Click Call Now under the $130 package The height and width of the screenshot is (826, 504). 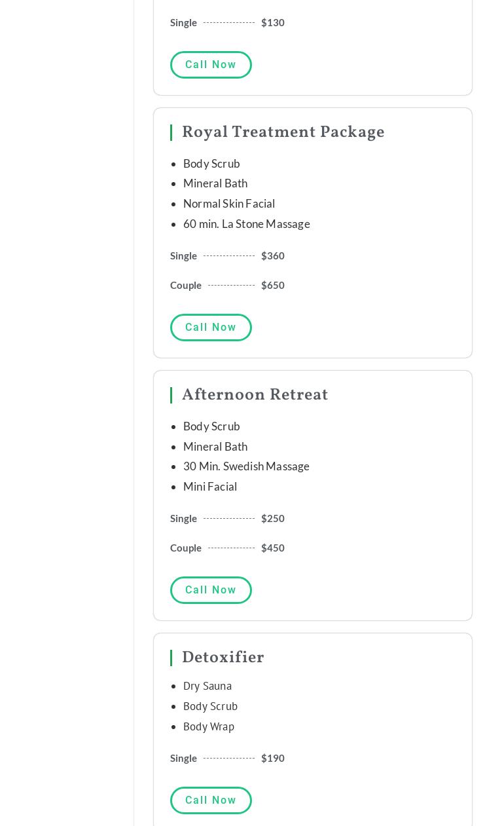(x=211, y=65)
